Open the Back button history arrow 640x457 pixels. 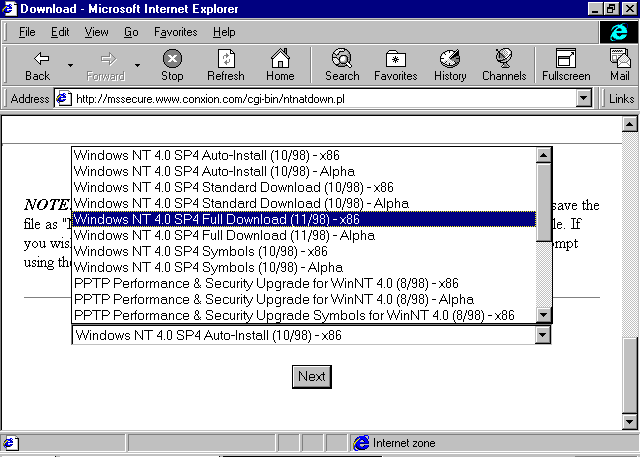coord(70,66)
